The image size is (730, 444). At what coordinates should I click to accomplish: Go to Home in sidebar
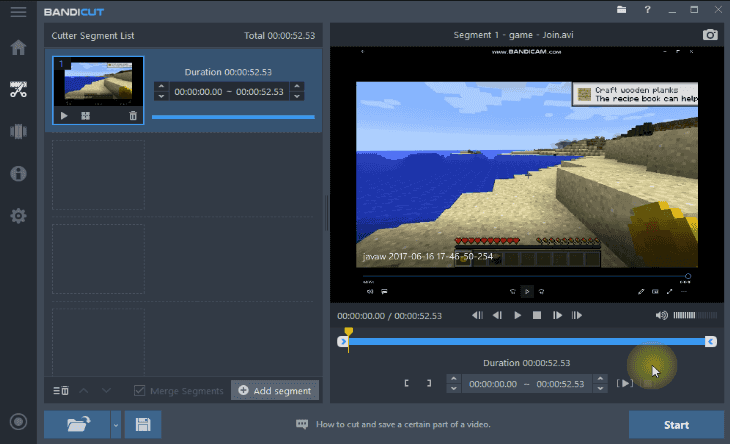pos(18,47)
